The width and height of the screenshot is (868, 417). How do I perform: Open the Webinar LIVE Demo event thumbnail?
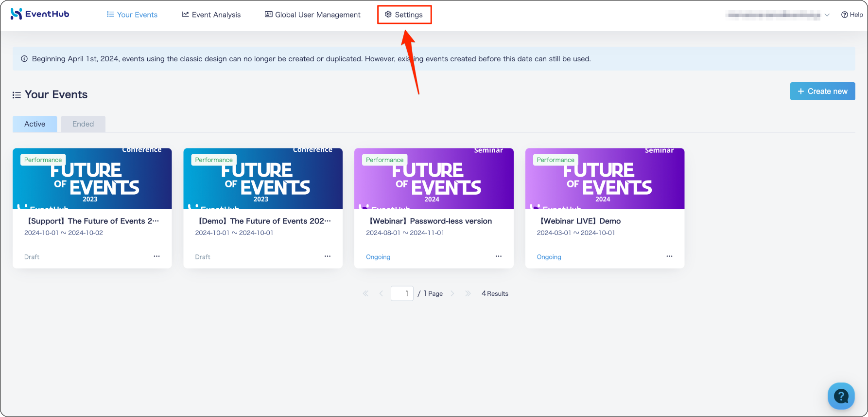(x=605, y=179)
